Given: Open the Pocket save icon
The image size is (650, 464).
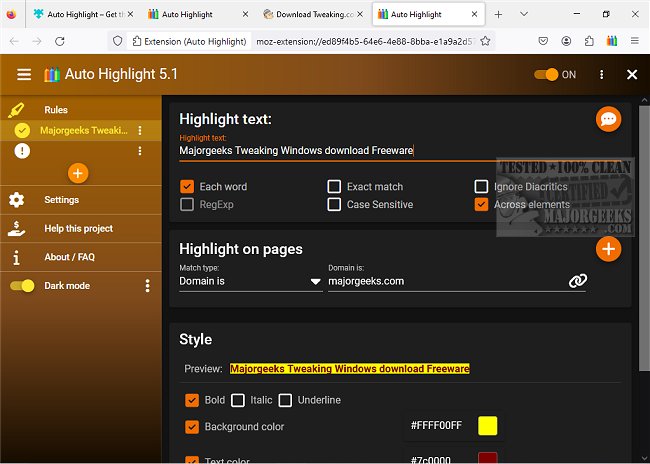Looking at the screenshot, I should [543, 41].
